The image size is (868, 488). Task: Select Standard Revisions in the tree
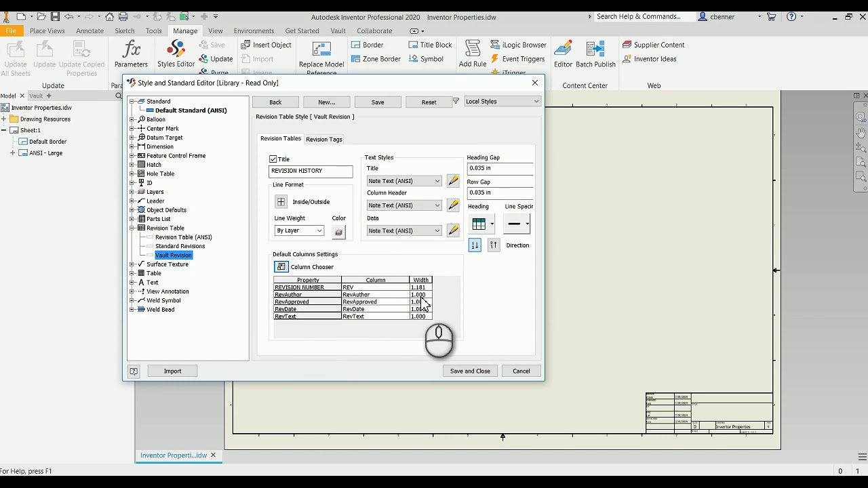point(180,246)
